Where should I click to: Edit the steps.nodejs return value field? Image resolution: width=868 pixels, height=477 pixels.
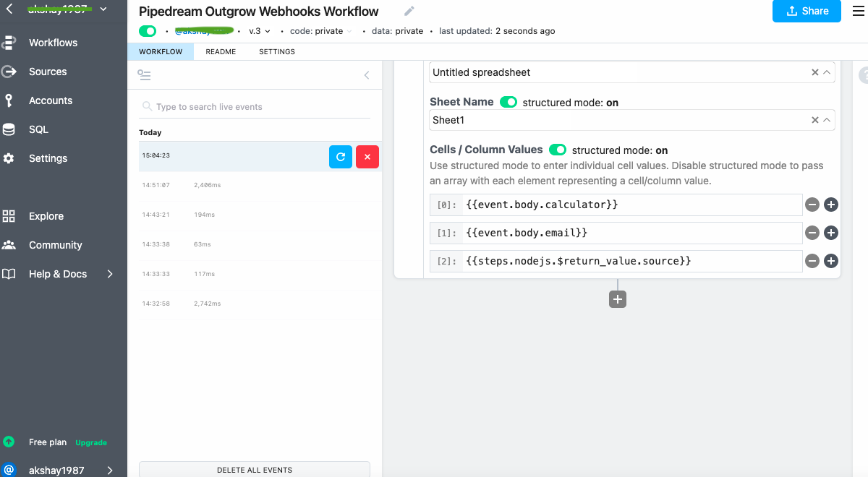click(x=631, y=261)
